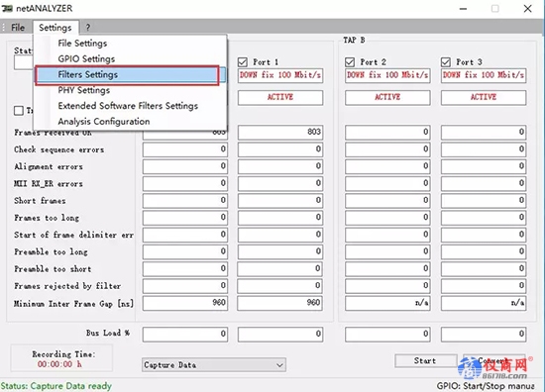The image size is (545, 392).
Task: Choose PHY Settings menu entry
Action: click(84, 90)
